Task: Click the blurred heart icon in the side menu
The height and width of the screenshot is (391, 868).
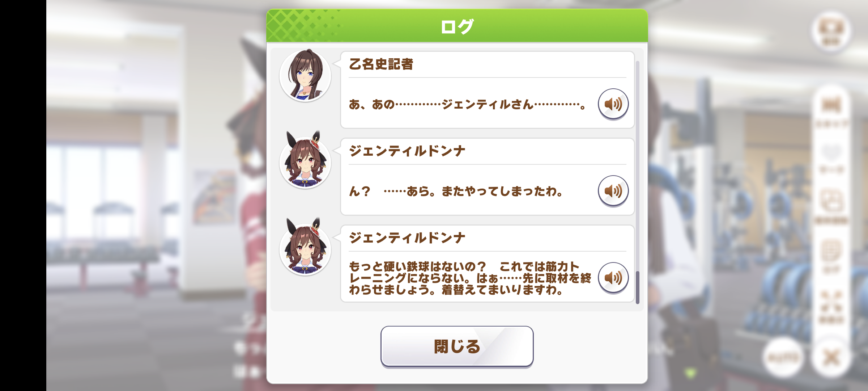Action: coord(831,159)
